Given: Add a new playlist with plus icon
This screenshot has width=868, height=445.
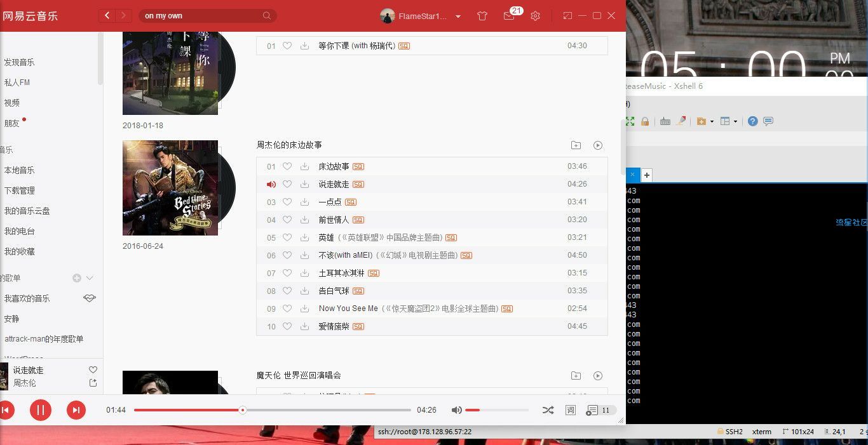Looking at the screenshot, I should pos(77,278).
